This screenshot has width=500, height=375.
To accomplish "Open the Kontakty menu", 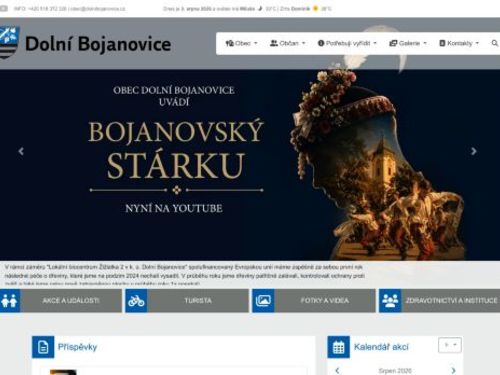I will [459, 43].
